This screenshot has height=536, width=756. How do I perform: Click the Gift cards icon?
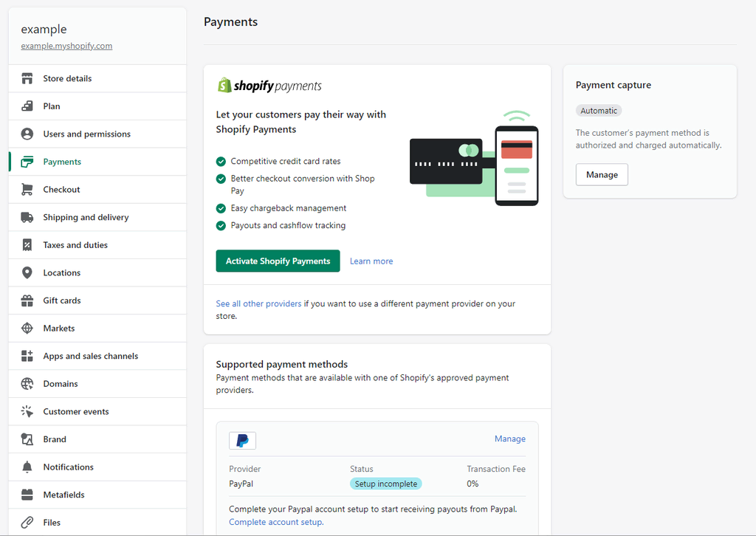click(27, 300)
